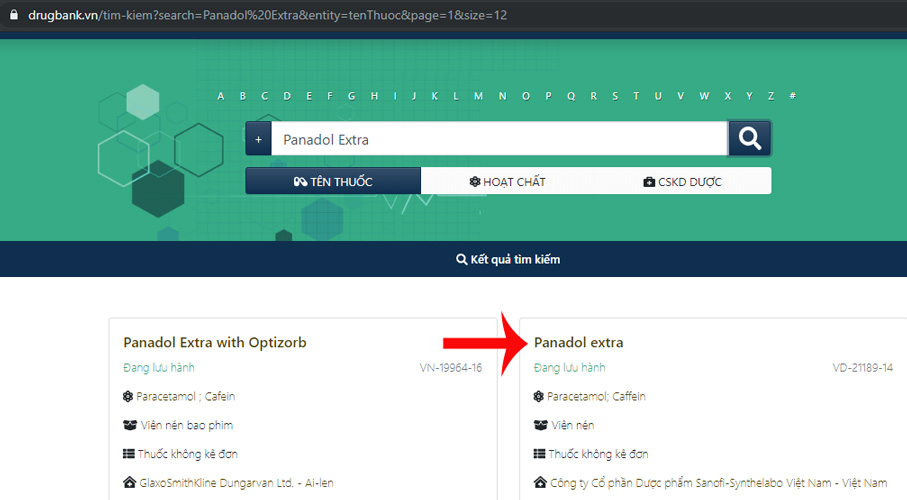907x500 pixels.
Task: Click the lock icon in address bar
Action: tap(13, 15)
